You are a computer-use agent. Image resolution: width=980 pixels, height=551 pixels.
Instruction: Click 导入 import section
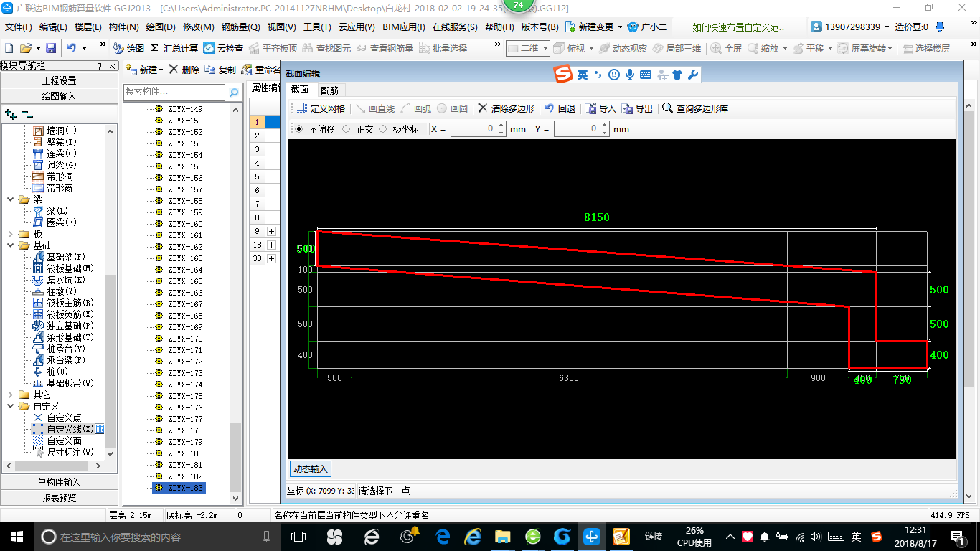[600, 108]
